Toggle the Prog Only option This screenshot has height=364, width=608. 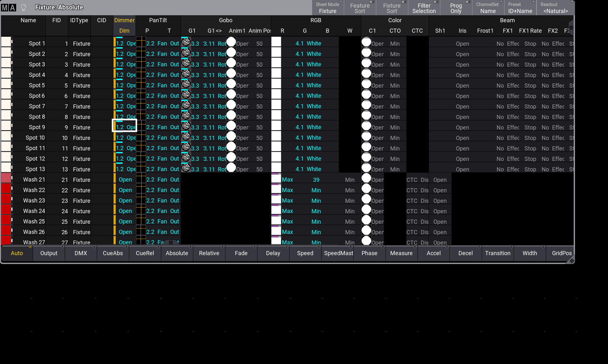click(x=456, y=8)
